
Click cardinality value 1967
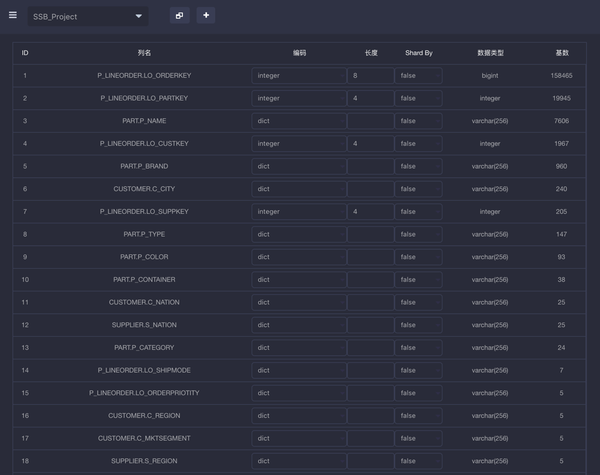pyautogui.click(x=561, y=144)
